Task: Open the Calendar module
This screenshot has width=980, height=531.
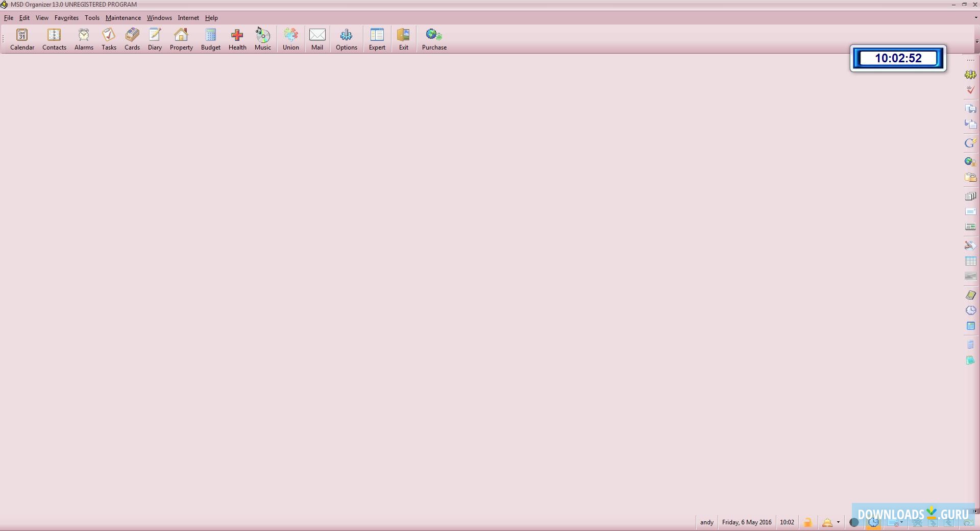Action: 22,39
